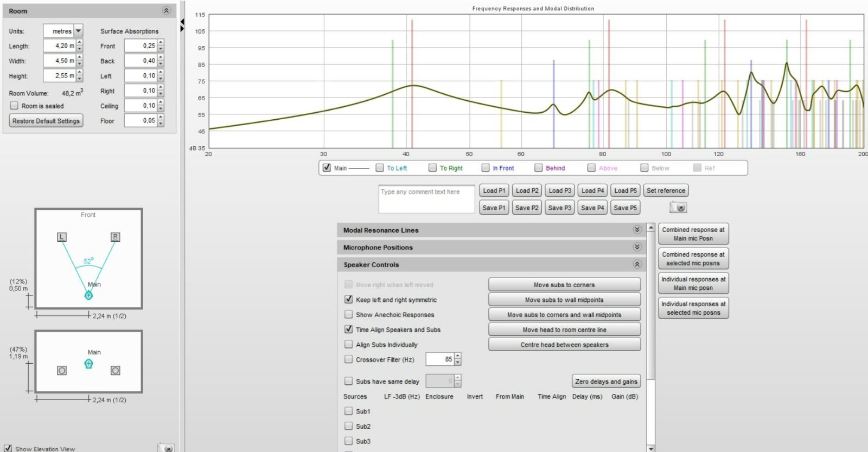Uncheck Time Align Speakers and Subs
868x452 pixels.
coord(348,329)
